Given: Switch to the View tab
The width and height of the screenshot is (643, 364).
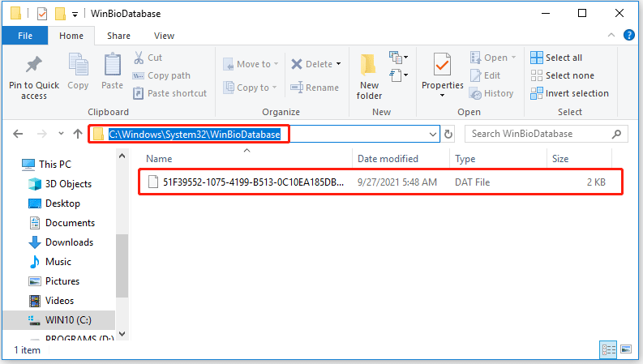Looking at the screenshot, I should (x=164, y=36).
